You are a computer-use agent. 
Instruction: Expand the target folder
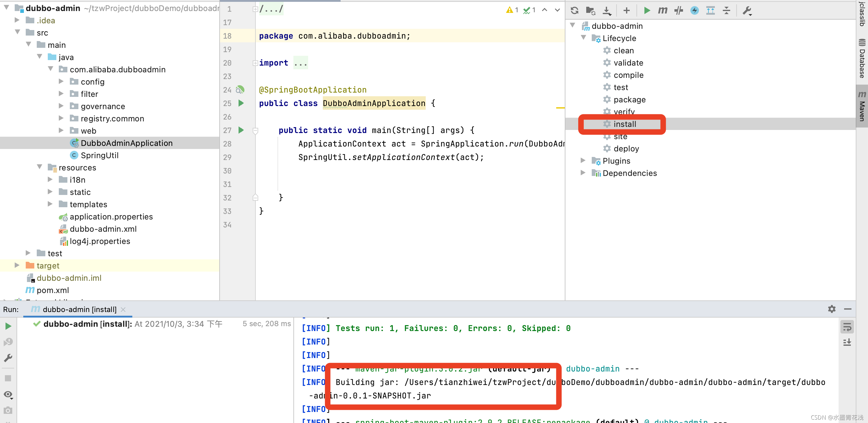point(17,265)
